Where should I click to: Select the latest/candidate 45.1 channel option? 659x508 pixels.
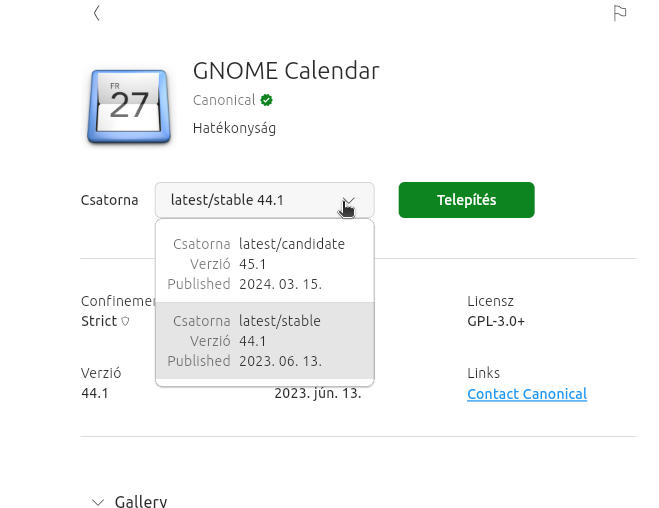265,264
